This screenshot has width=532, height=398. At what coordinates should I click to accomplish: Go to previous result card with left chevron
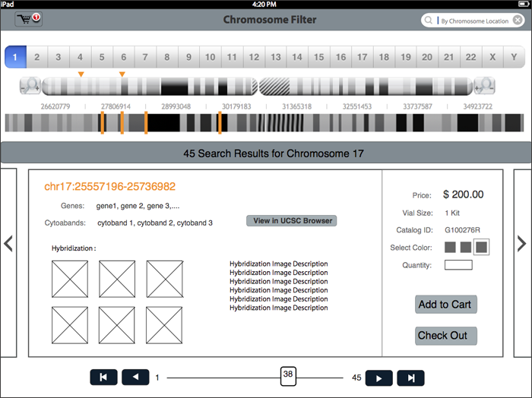8,244
